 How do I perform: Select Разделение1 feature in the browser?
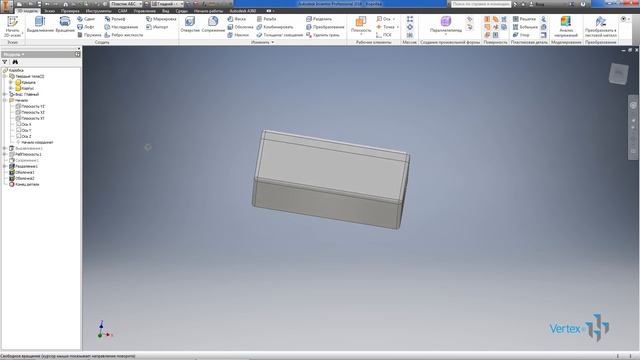(x=24, y=166)
